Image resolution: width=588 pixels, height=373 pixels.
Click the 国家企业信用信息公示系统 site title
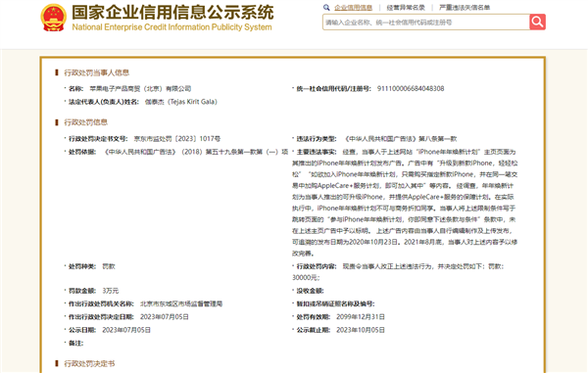click(172, 13)
